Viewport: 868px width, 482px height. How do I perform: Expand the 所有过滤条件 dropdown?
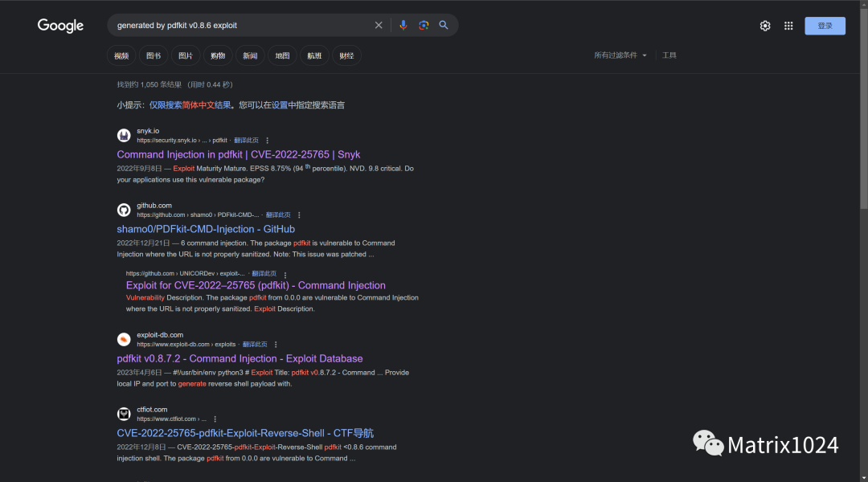620,55
